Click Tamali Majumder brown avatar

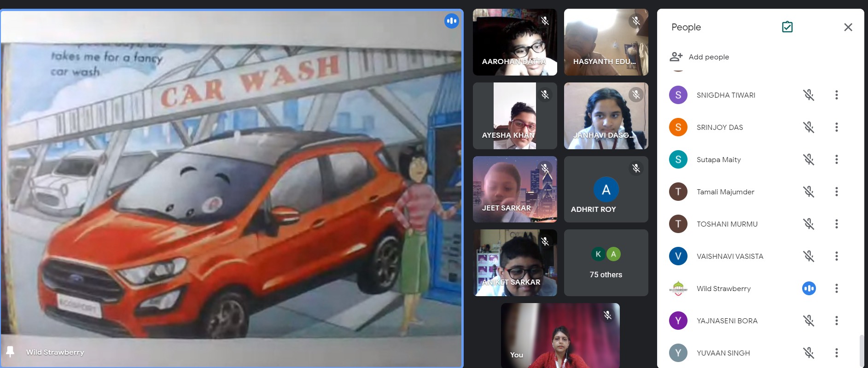tap(678, 192)
